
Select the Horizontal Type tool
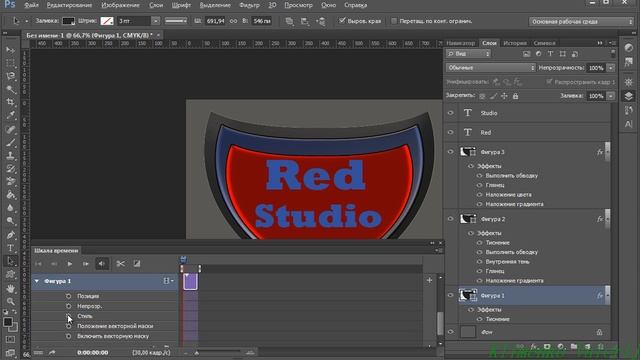pyautogui.click(x=10, y=248)
